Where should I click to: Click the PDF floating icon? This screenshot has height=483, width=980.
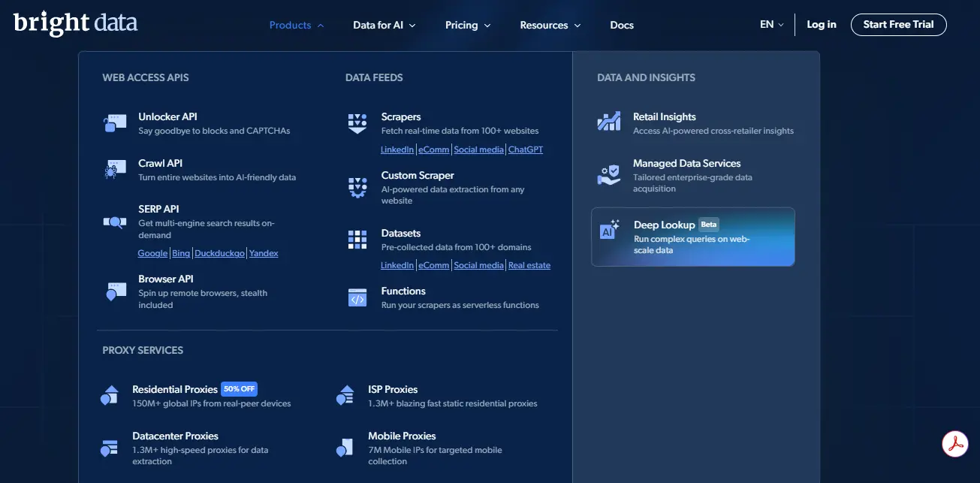[x=955, y=444]
